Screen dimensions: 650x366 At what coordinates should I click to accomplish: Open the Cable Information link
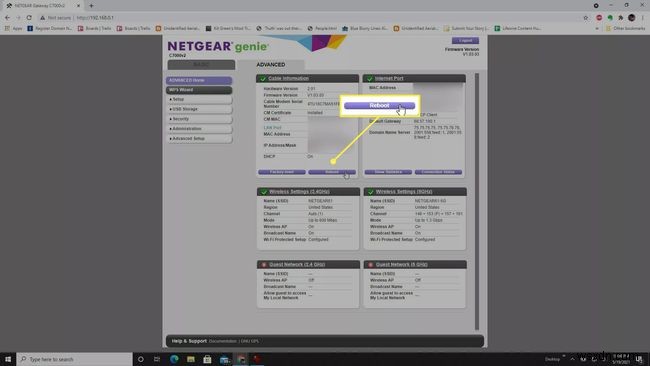click(x=289, y=78)
